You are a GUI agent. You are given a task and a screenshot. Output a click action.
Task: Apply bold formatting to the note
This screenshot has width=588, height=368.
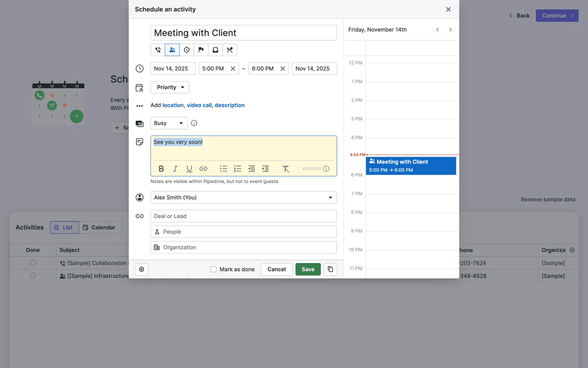click(161, 169)
